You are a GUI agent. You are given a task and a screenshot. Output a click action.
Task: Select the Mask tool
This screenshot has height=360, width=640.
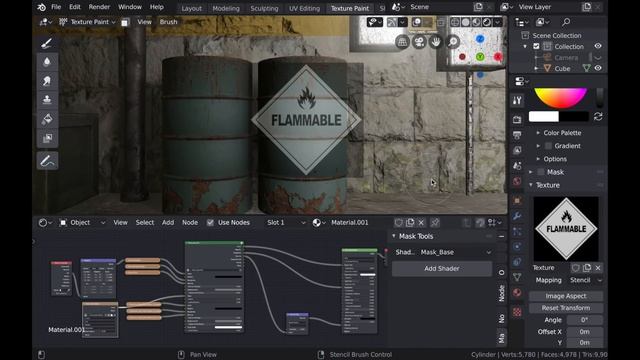click(47, 138)
